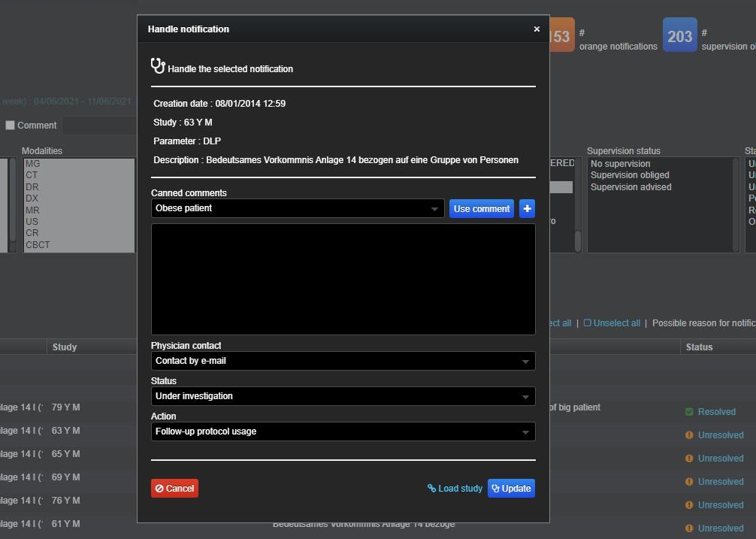
Task: Sort table by Status column header
Action: (x=699, y=347)
